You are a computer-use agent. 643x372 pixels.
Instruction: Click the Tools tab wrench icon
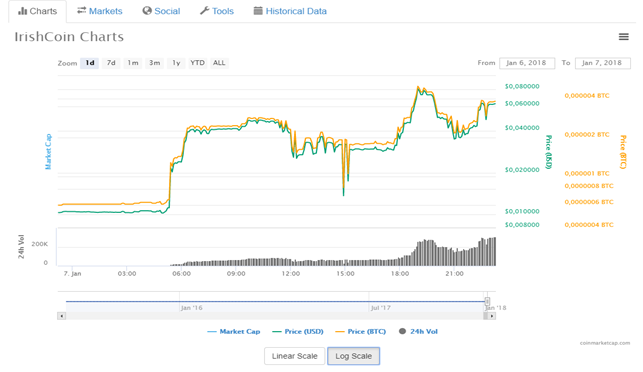(204, 11)
